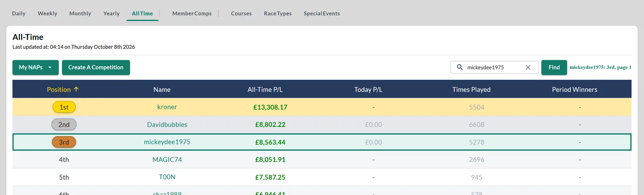644x195 pixels.
Task: Click the Last updated timestamp text
Action: tap(74, 47)
